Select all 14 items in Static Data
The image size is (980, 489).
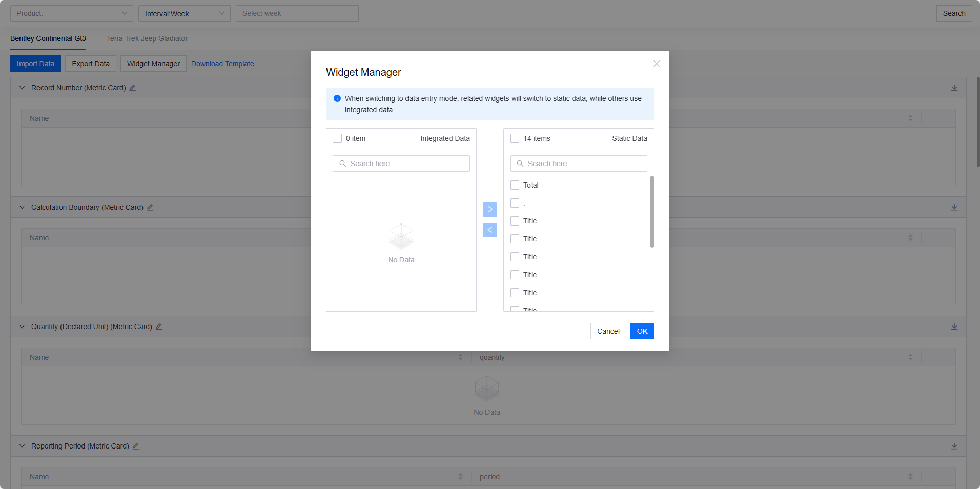(515, 138)
